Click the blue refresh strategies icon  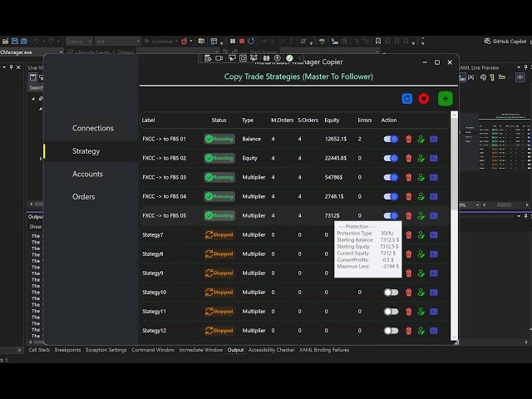(406, 99)
